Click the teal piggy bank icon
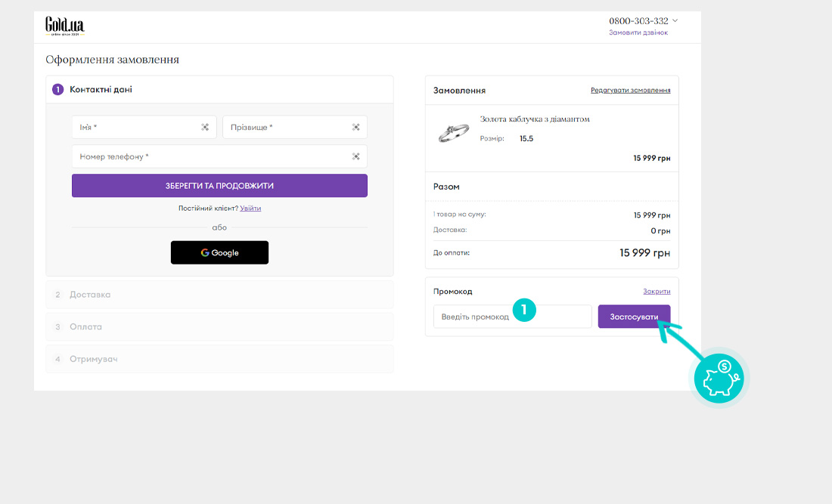This screenshot has height=504, width=832. (x=719, y=377)
